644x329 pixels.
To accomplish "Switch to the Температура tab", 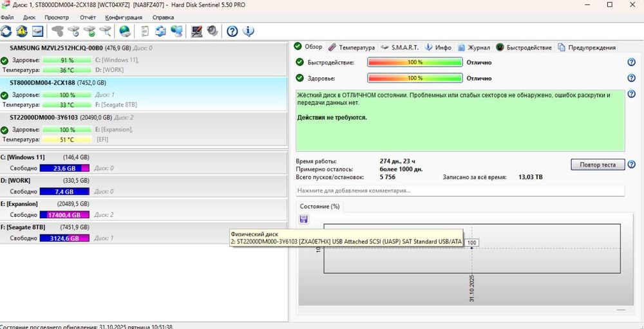I will click(x=352, y=47).
